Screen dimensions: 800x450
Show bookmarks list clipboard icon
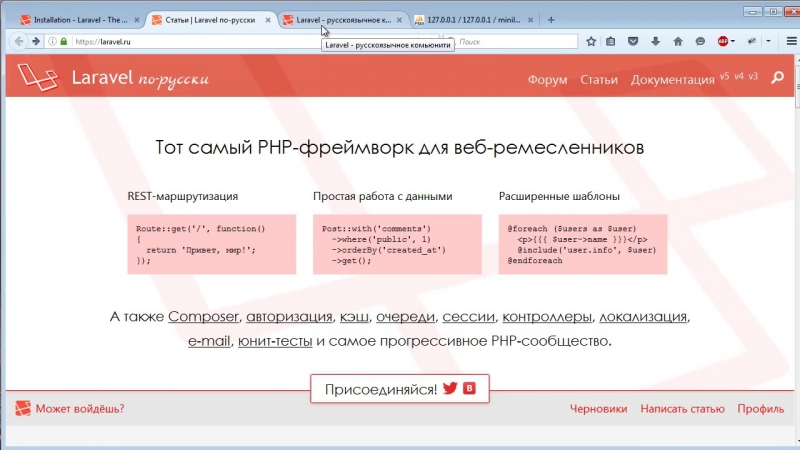pos(611,41)
